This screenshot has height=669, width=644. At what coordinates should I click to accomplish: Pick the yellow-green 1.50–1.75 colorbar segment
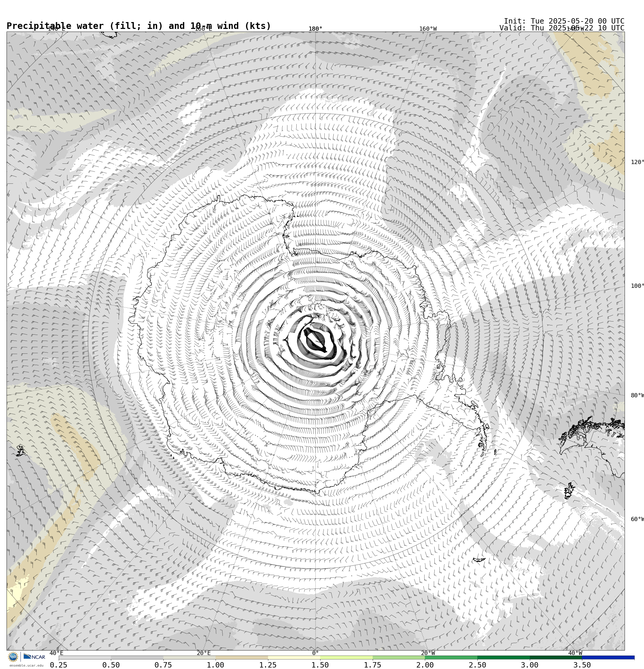pyautogui.click(x=346, y=657)
